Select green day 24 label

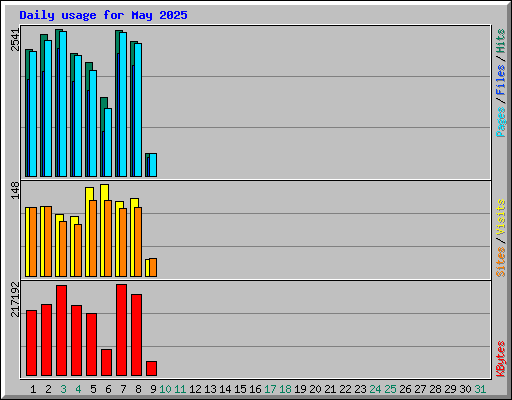[375, 389]
